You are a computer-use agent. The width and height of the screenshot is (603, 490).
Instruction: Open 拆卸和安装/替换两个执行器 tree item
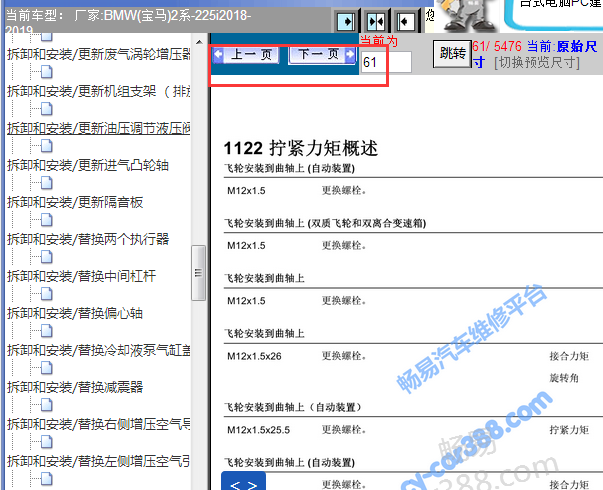pos(88,239)
